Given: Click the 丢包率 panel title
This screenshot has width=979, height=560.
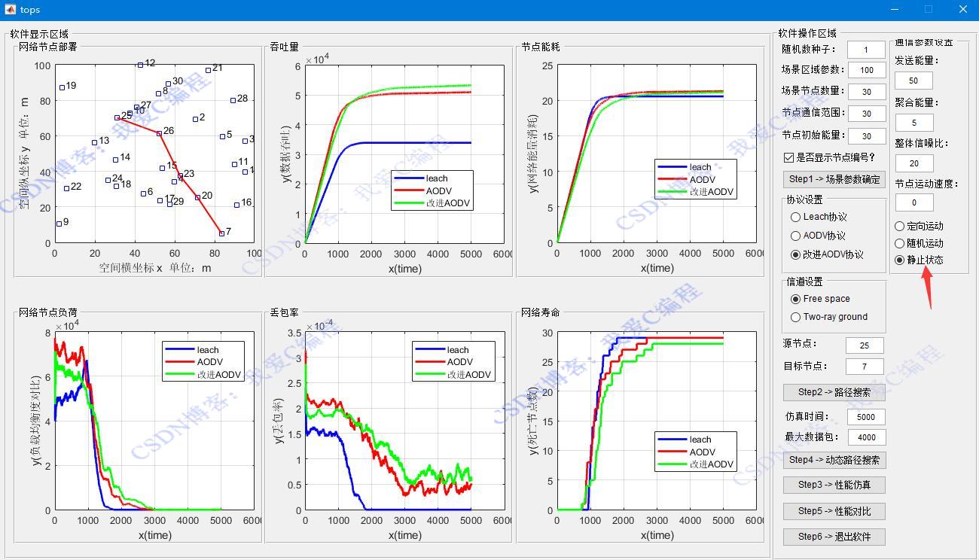Looking at the screenshot, I should point(285,312).
